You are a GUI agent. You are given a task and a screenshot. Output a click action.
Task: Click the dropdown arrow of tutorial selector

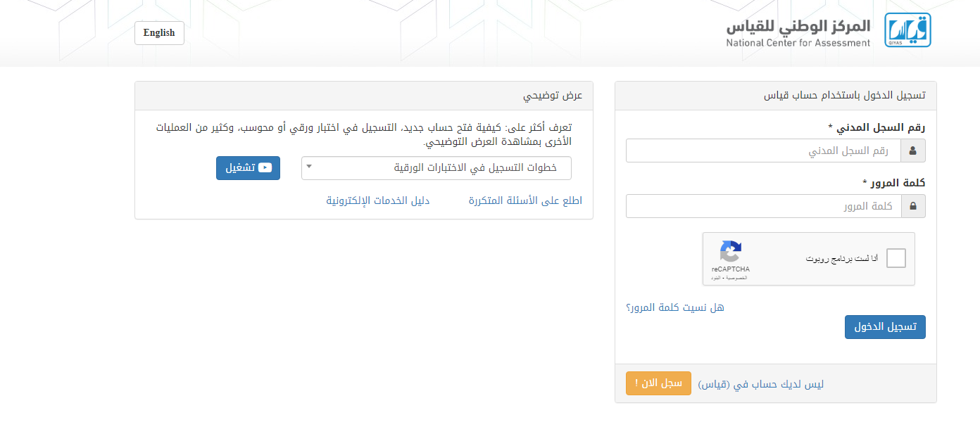coord(309,167)
